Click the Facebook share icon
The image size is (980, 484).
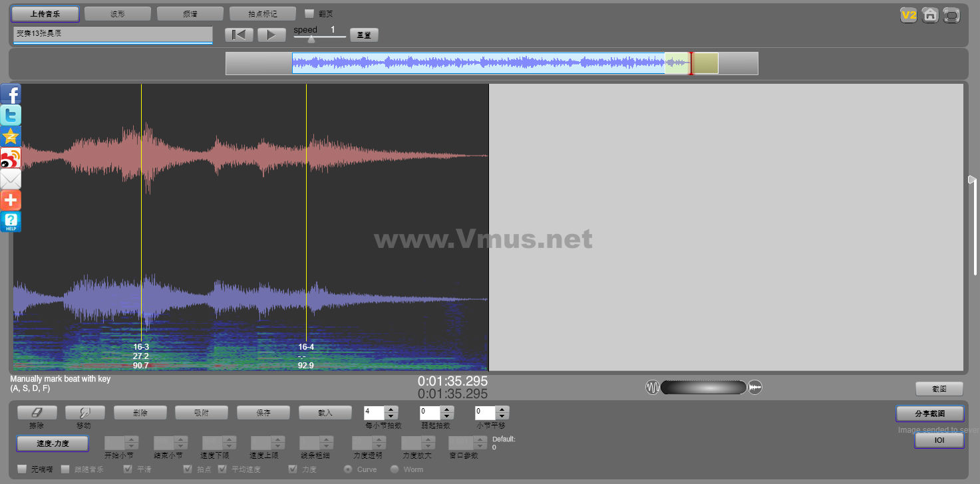click(11, 94)
